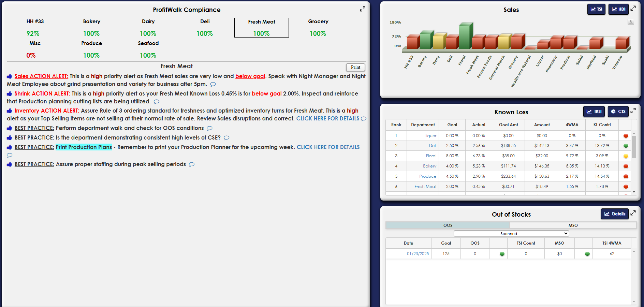This screenshot has width=644, height=307.
Task: Click the Print button for Fresh Meat
Action: click(x=355, y=68)
